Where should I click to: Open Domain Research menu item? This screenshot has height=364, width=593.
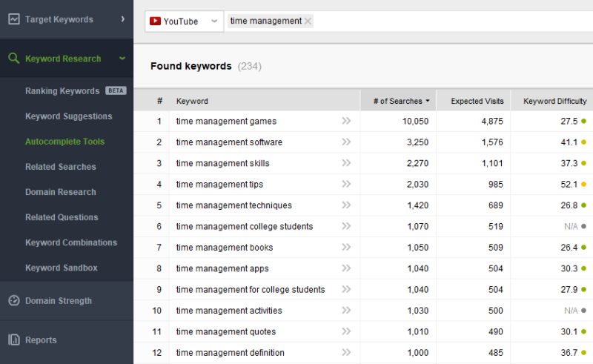61,192
